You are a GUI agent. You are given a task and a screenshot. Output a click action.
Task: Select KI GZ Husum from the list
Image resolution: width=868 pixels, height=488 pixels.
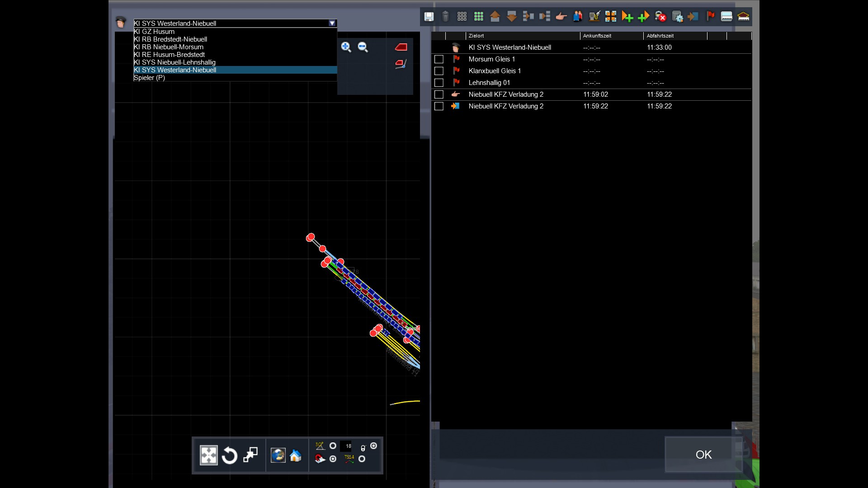click(x=154, y=32)
